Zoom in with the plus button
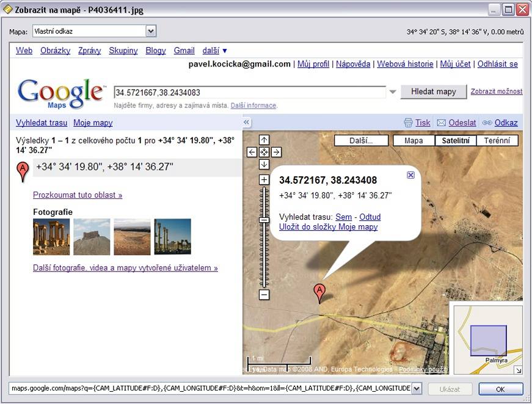532x404 pixels. pyautogui.click(x=264, y=179)
